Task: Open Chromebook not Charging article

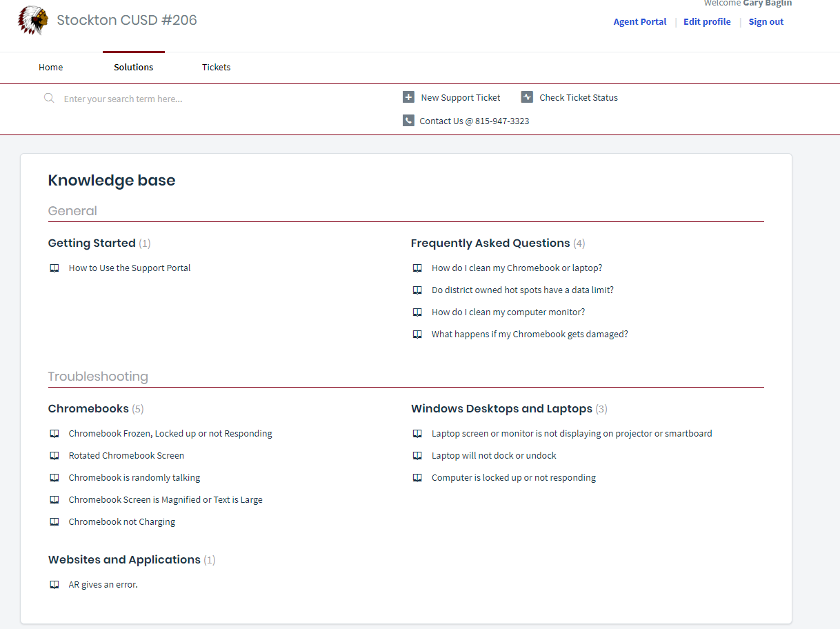Action: 122,521
